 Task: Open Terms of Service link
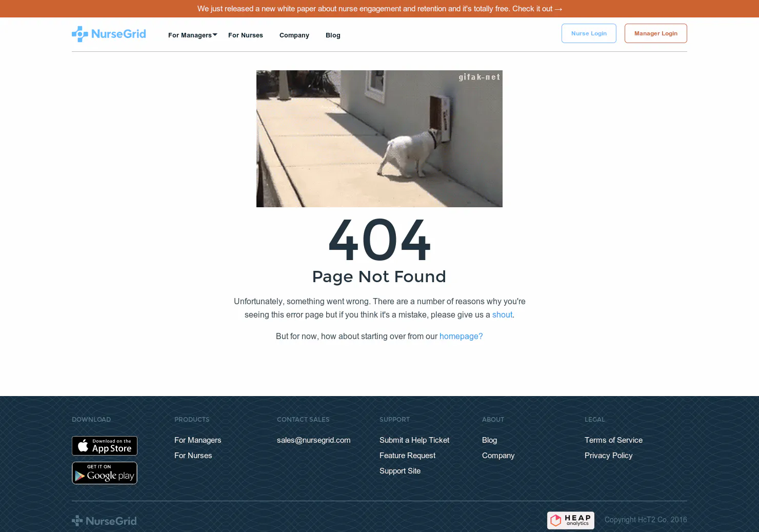coord(614,440)
